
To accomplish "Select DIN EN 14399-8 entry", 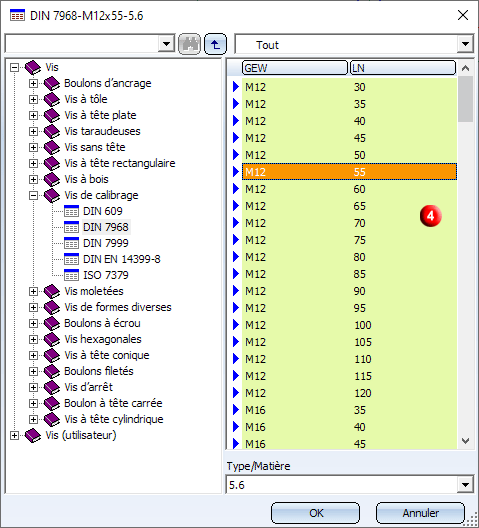I will tap(122, 259).
